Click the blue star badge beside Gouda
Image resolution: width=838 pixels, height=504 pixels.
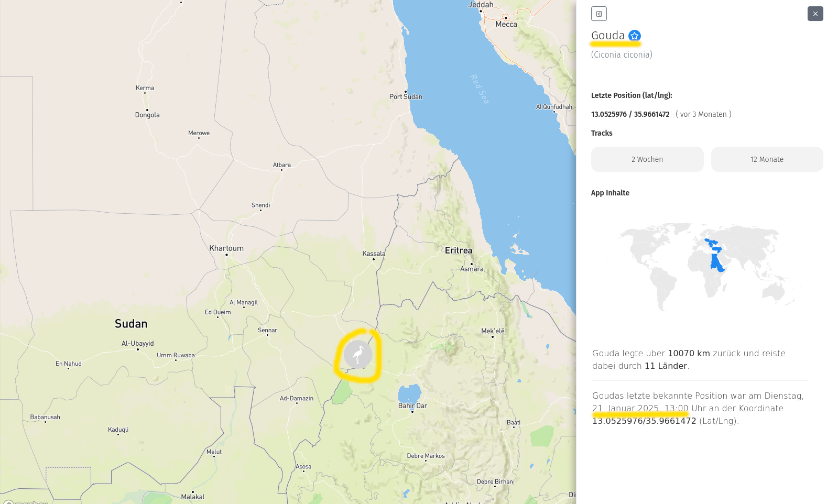[634, 36]
